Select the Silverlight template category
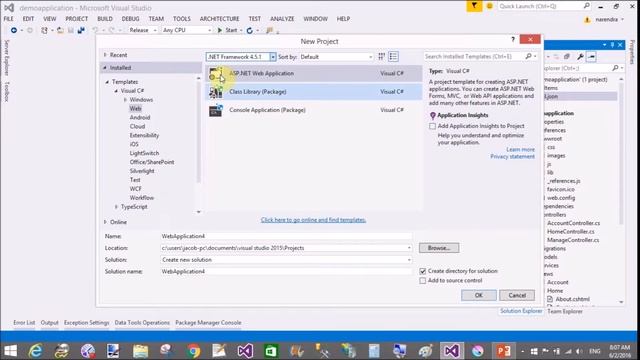This screenshot has width=640, height=360. pos(142,171)
